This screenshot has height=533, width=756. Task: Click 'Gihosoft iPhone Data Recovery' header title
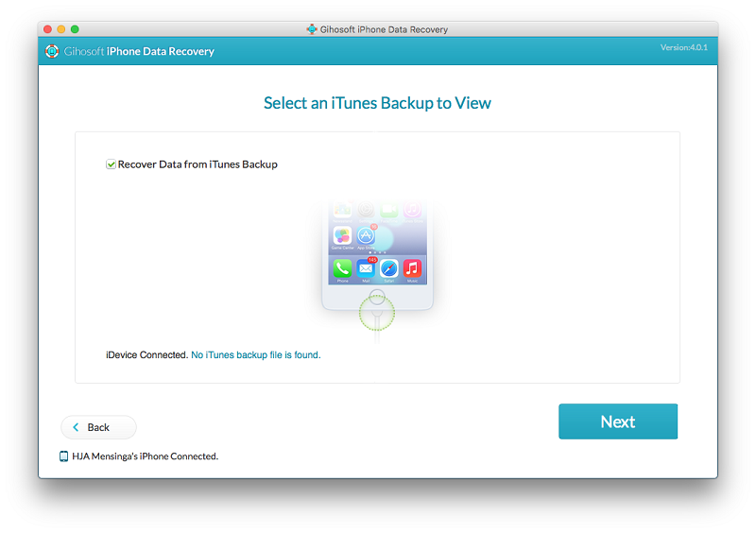pyautogui.click(x=139, y=51)
